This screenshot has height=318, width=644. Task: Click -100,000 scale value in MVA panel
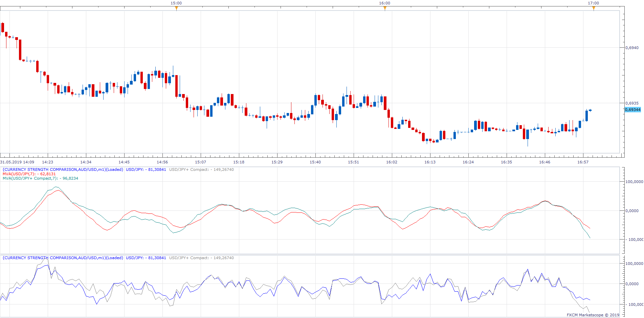tap(634, 240)
